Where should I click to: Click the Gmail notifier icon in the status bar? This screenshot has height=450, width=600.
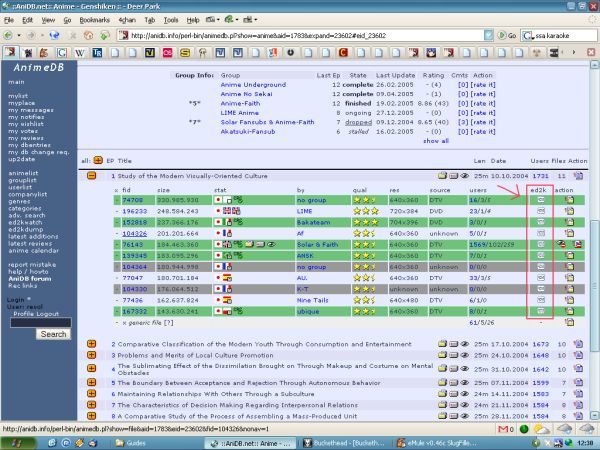tap(505, 429)
